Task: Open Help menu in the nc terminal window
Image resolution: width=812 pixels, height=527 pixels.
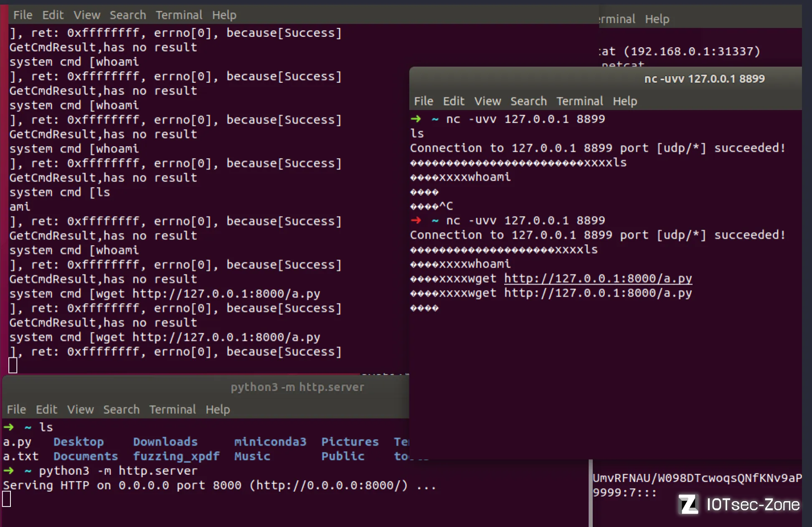Action: (625, 101)
